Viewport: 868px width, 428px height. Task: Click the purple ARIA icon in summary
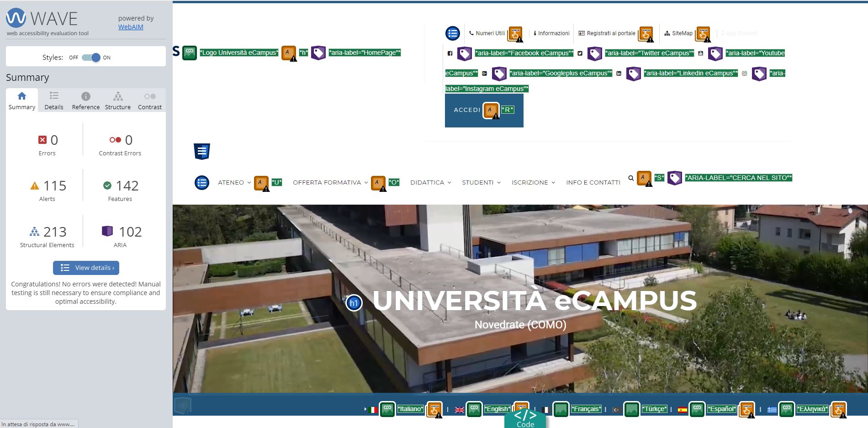point(107,231)
